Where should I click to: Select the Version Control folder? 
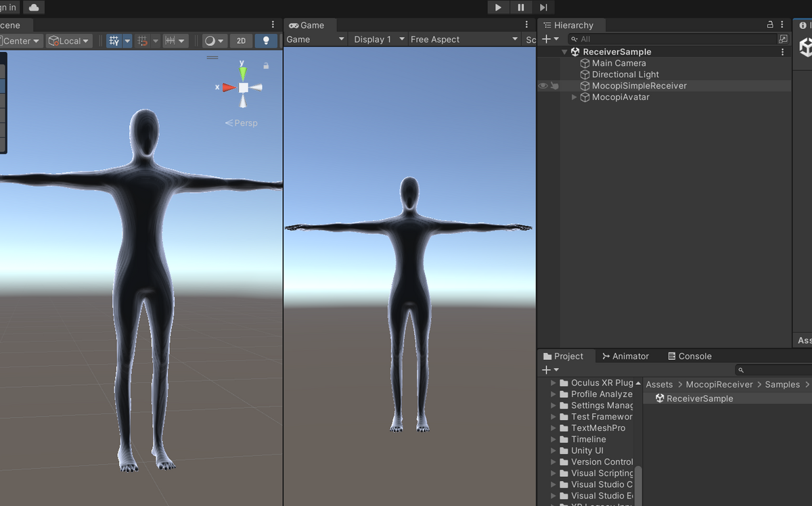coord(596,462)
